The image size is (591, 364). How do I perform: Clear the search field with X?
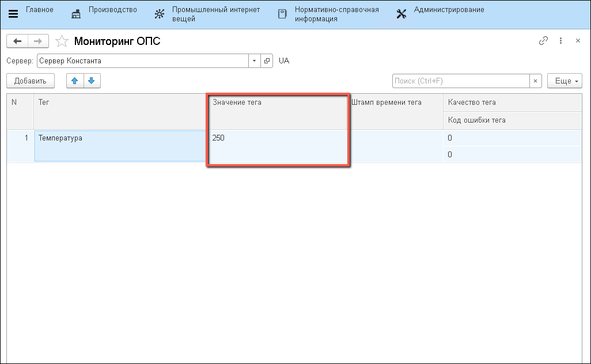(x=536, y=81)
